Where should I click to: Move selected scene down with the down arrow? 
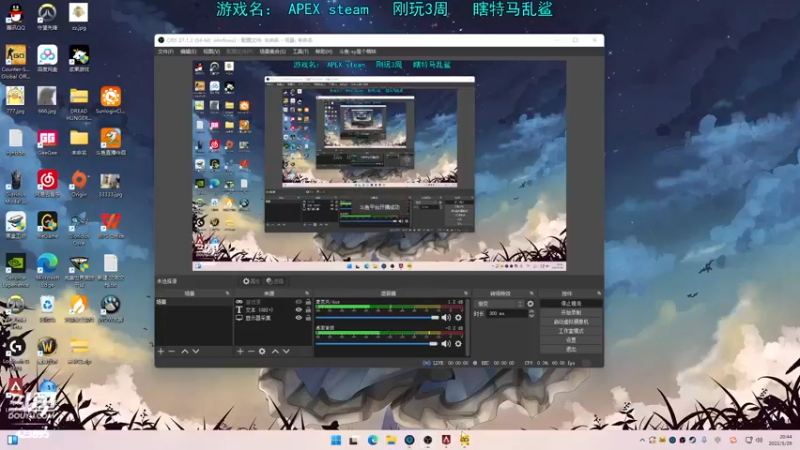195,352
